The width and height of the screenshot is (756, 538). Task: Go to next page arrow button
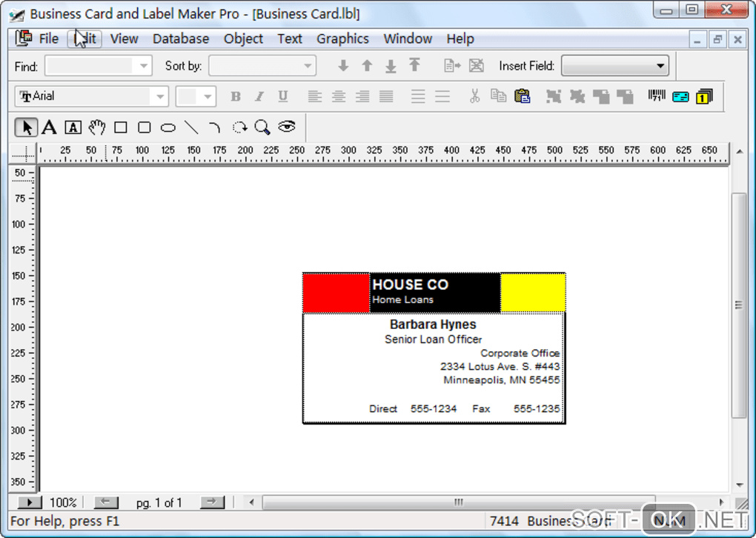pos(212,502)
